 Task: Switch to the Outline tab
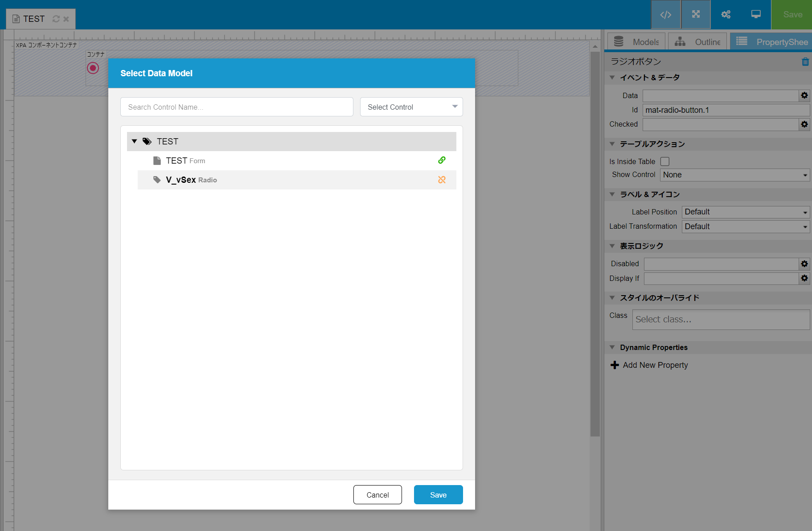[698, 42]
